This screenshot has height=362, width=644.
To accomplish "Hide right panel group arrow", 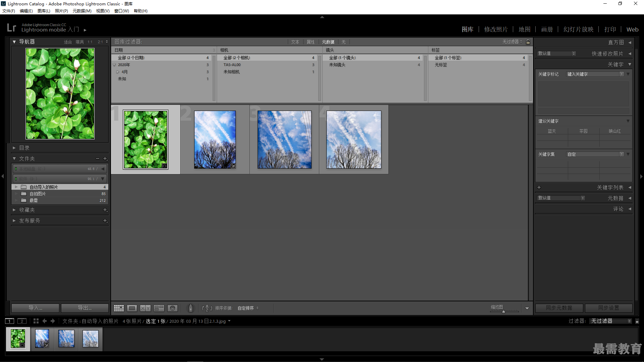I will (641, 176).
